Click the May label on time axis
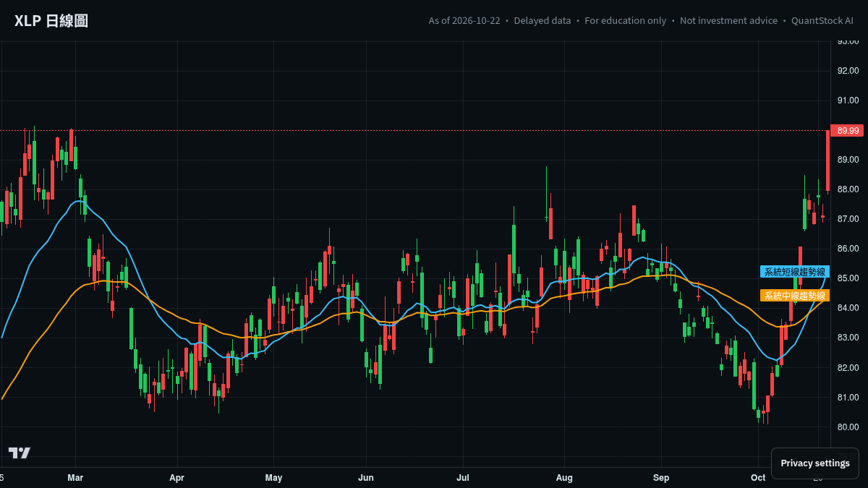Screen dimensions: 868x488 (x=273, y=478)
